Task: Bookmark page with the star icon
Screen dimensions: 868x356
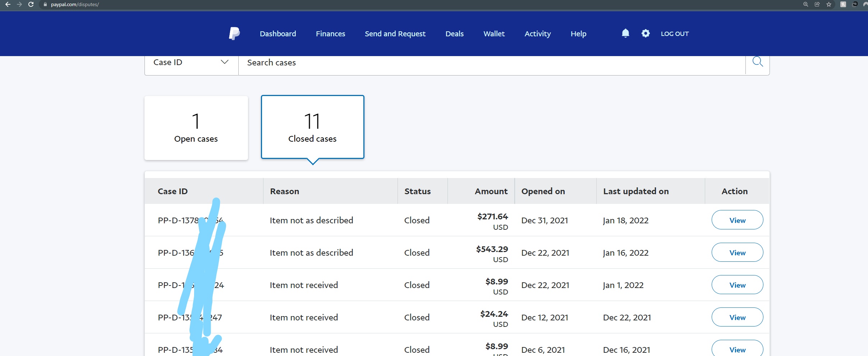Action: click(x=829, y=4)
